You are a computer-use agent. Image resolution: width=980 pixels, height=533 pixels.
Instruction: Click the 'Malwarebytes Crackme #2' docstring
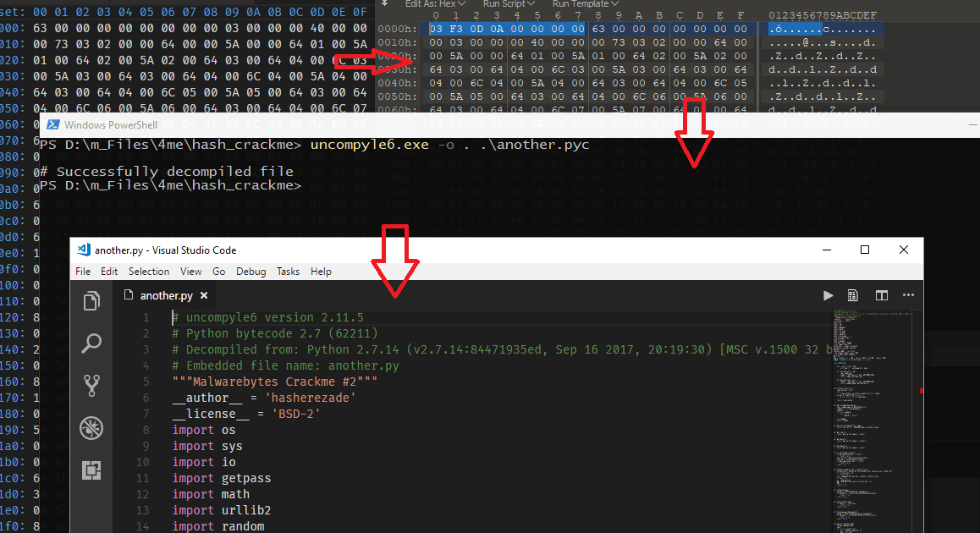pyautogui.click(x=274, y=382)
